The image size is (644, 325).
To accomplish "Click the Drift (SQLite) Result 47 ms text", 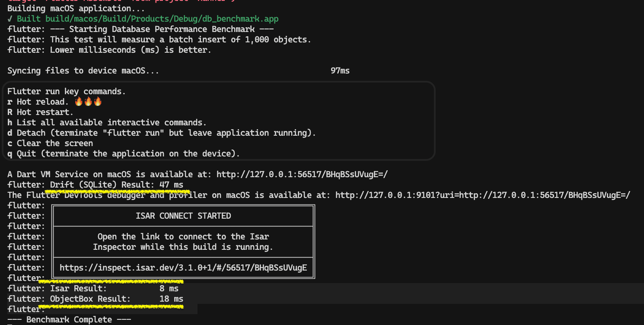I will click(117, 185).
